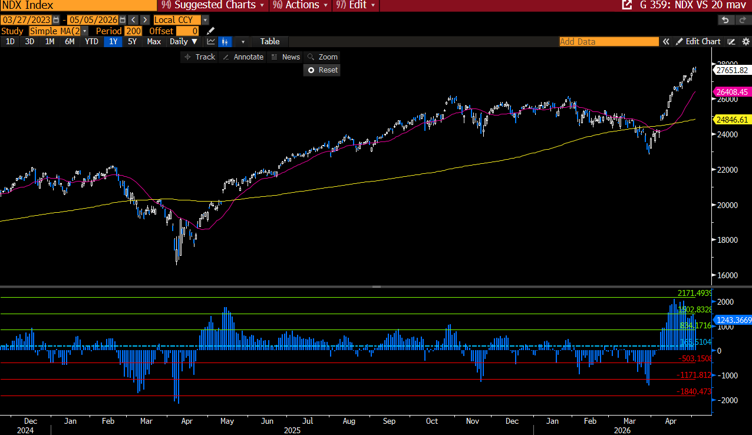Select the 1Y time range
The height and width of the screenshot is (435, 752).
click(113, 42)
